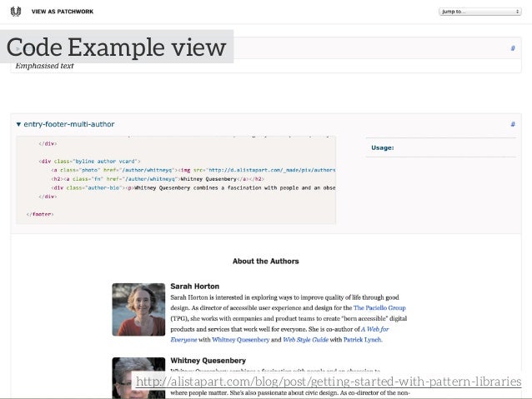Click the 'Emphasised text' sample
532x399 pixels.
[44, 66]
